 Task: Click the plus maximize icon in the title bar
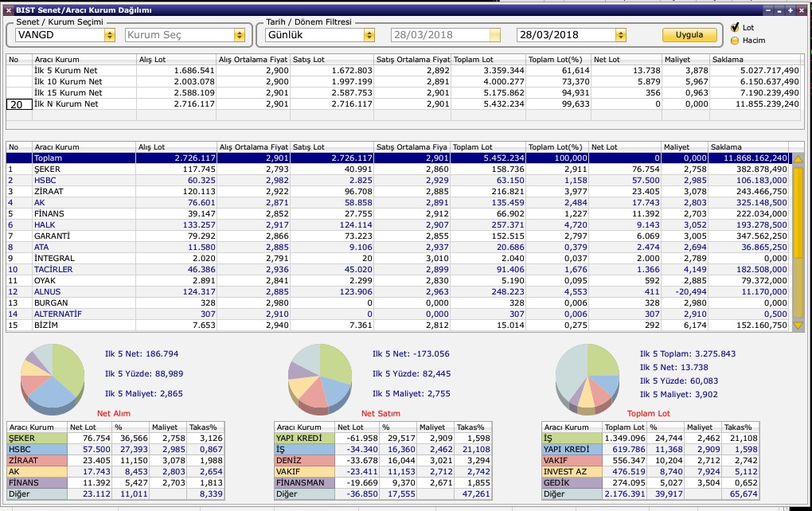coord(791,10)
